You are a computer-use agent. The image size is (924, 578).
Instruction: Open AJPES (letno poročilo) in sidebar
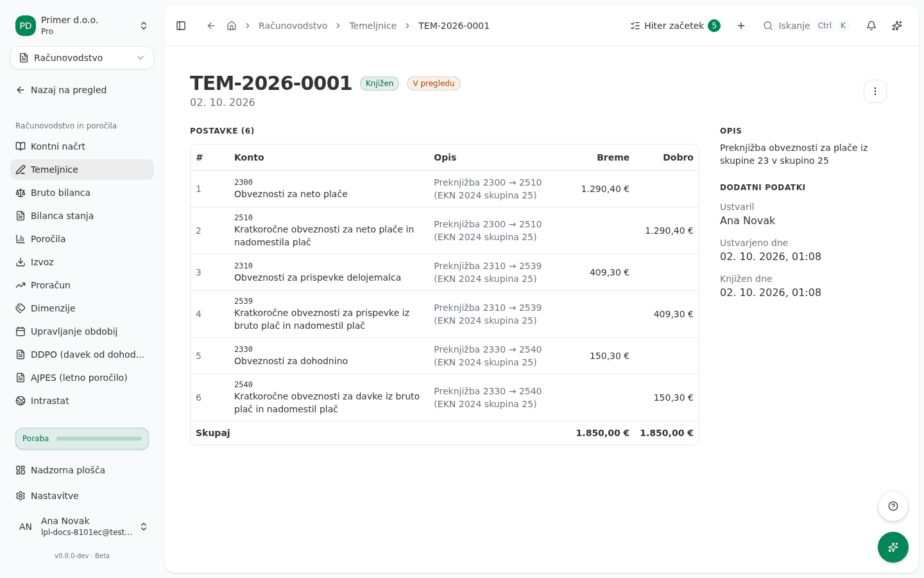click(x=82, y=378)
